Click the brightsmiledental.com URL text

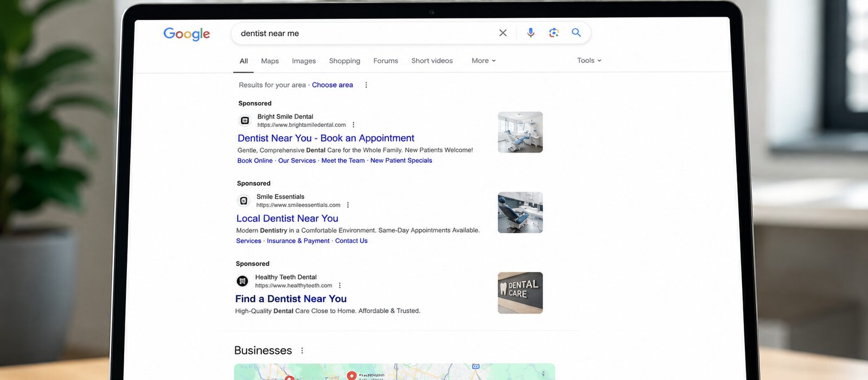click(302, 125)
